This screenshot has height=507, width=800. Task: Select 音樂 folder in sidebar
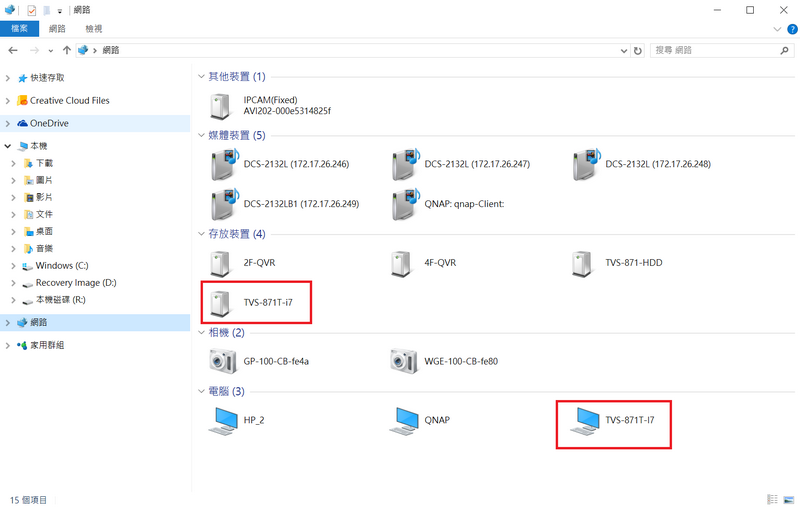(x=44, y=248)
